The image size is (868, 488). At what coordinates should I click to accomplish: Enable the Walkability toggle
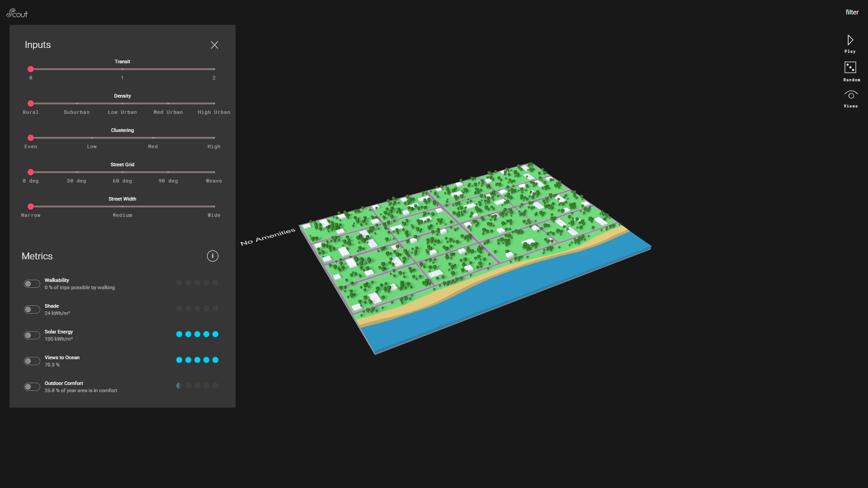click(x=32, y=284)
